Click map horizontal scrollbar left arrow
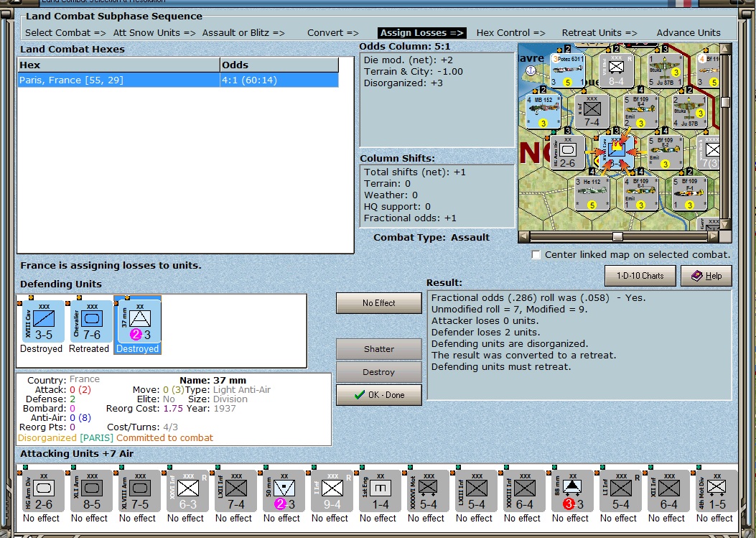756x538 pixels. tap(524, 236)
